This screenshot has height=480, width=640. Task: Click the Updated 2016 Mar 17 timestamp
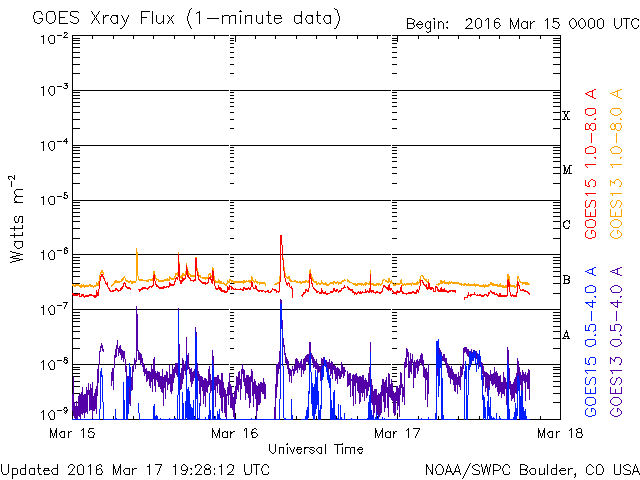coord(135,470)
